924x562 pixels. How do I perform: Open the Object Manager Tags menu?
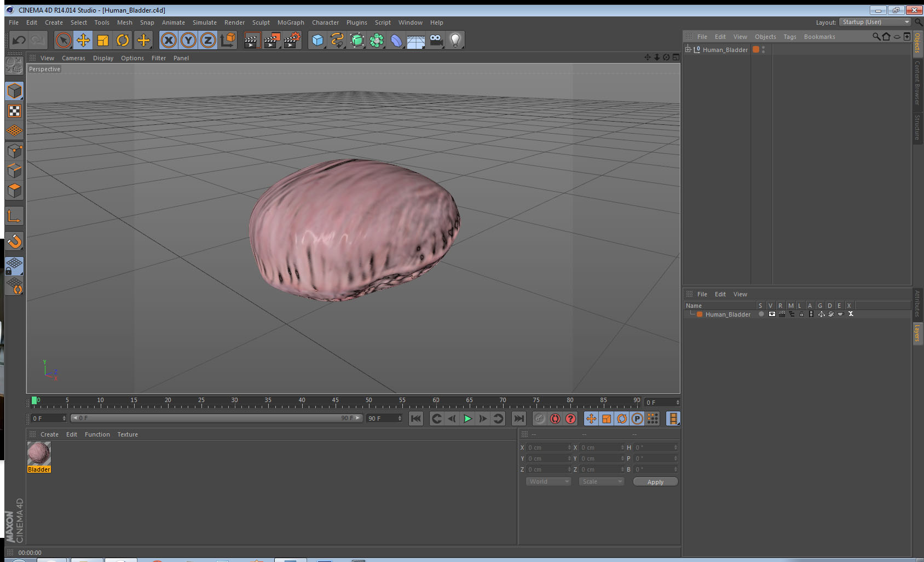pos(790,37)
